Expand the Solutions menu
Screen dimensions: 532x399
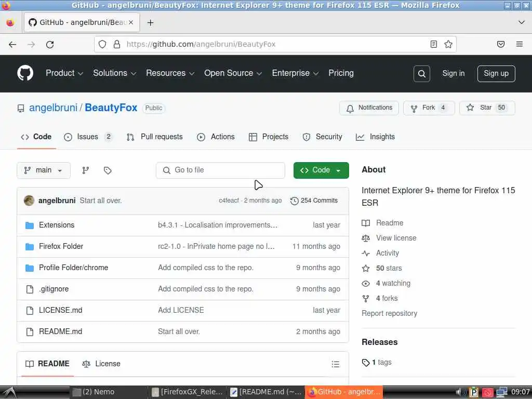(115, 73)
